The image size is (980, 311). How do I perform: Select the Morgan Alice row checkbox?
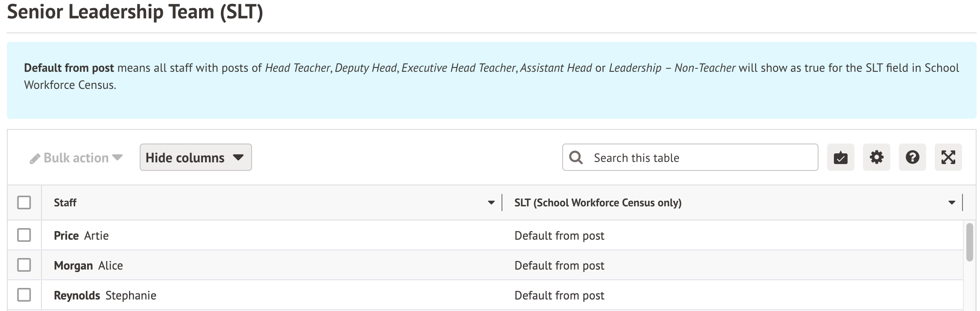click(24, 265)
